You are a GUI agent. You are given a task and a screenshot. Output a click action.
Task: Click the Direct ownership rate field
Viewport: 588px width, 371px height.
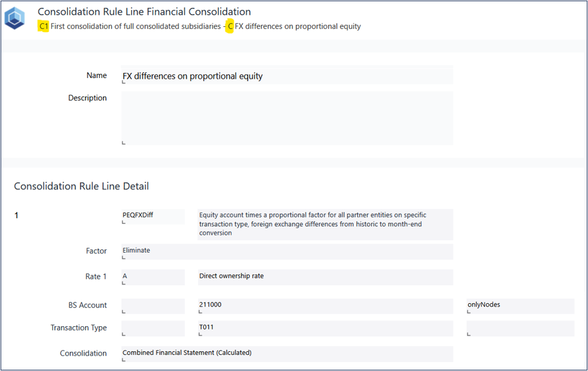[325, 276]
